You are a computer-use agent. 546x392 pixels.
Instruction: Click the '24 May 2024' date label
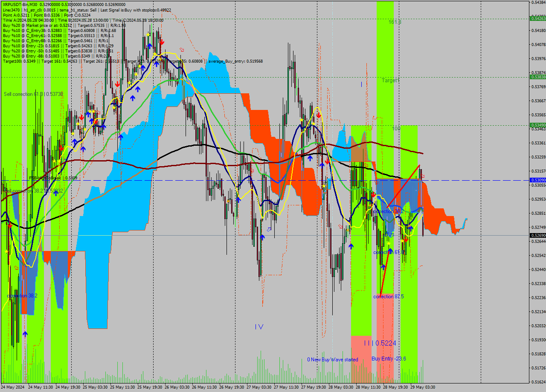(x=13, y=387)
